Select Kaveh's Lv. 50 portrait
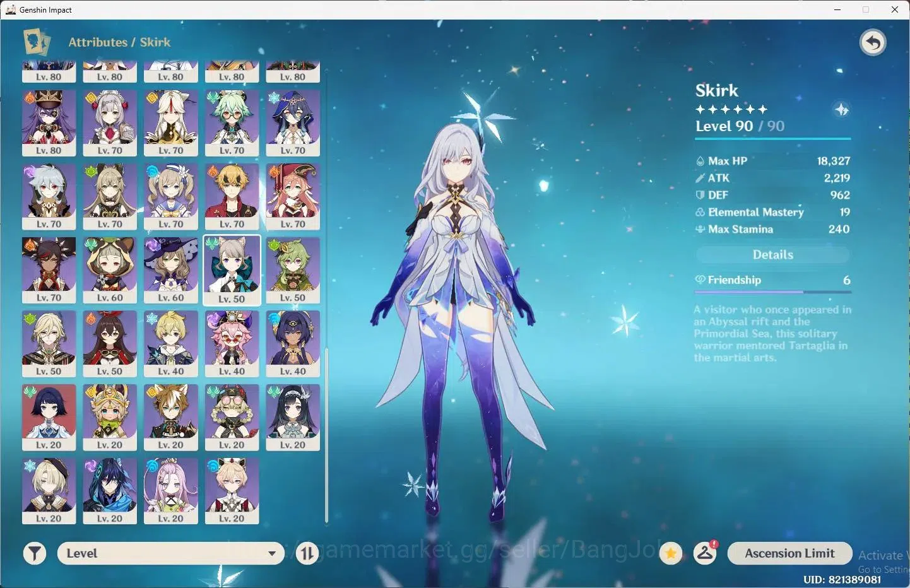The height and width of the screenshot is (588, 910). [x=49, y=344]
